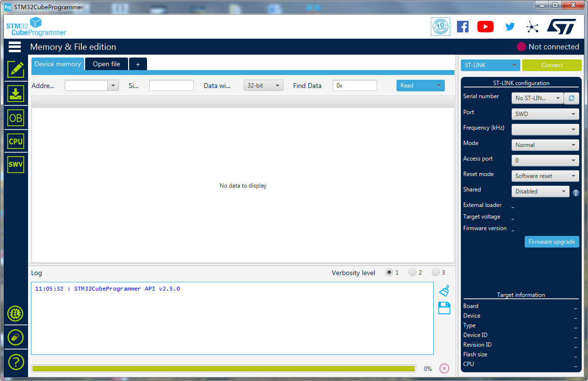Open the Mode Normal dropdown
Image resolution: width=588 pixels, height=381 pixels.
click(x=545, y=145)
